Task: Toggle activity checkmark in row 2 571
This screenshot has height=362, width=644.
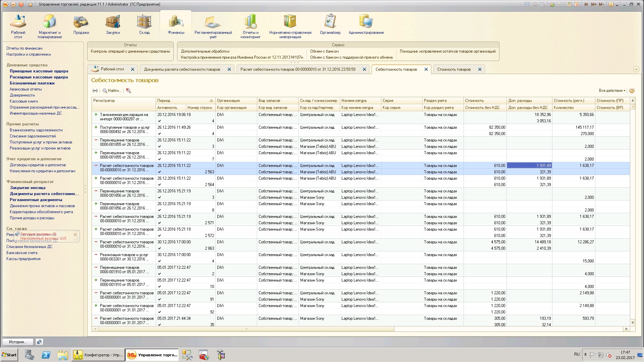Action: point(159,223)
